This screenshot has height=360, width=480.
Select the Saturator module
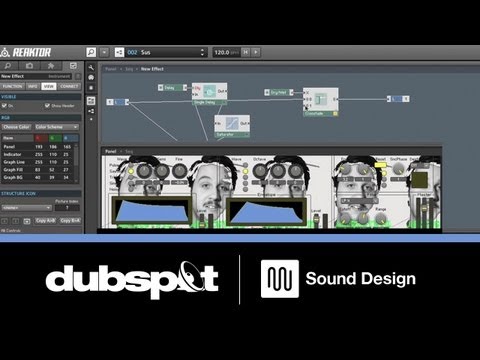(232, 126)
